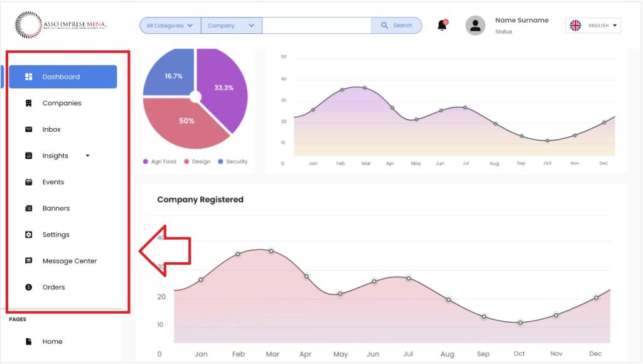Click the purple Agri Food legend dot
The image size is (643, 364).
pos(146,162)
